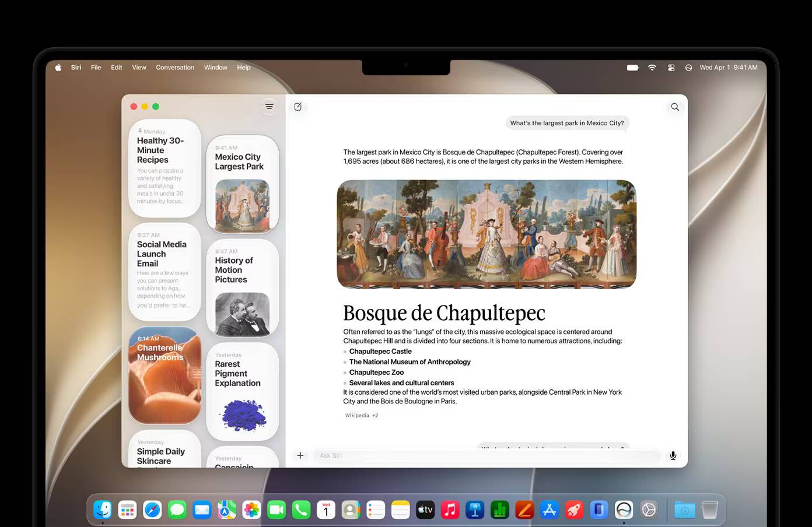Open Control Center in menu bar
Screen dimensions: 812x527
[671, 68]
